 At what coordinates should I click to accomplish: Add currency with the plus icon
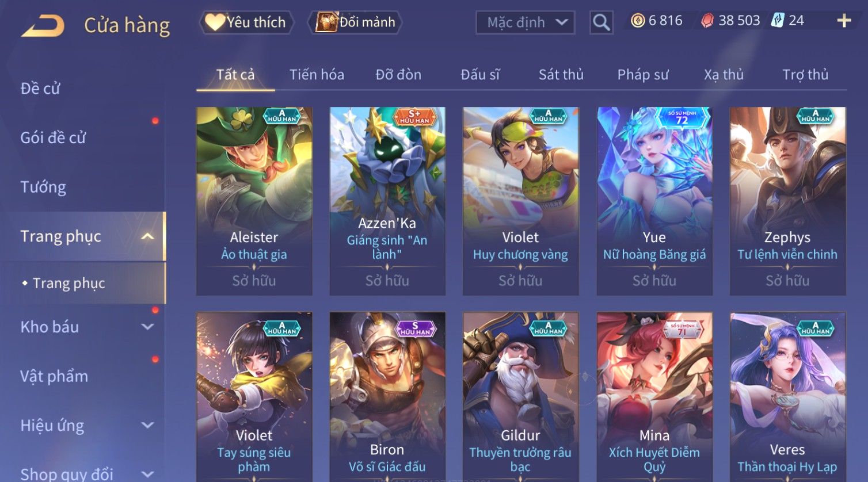pos(844,21)
